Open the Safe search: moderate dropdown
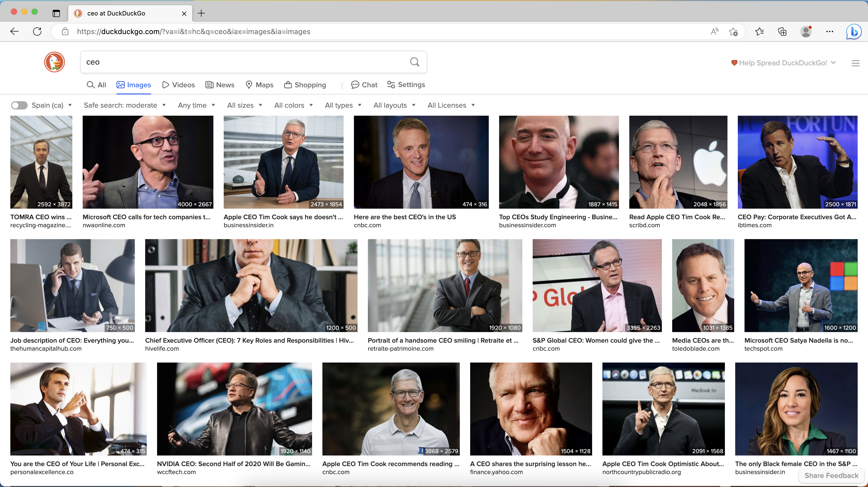 (x=125, y=105)
